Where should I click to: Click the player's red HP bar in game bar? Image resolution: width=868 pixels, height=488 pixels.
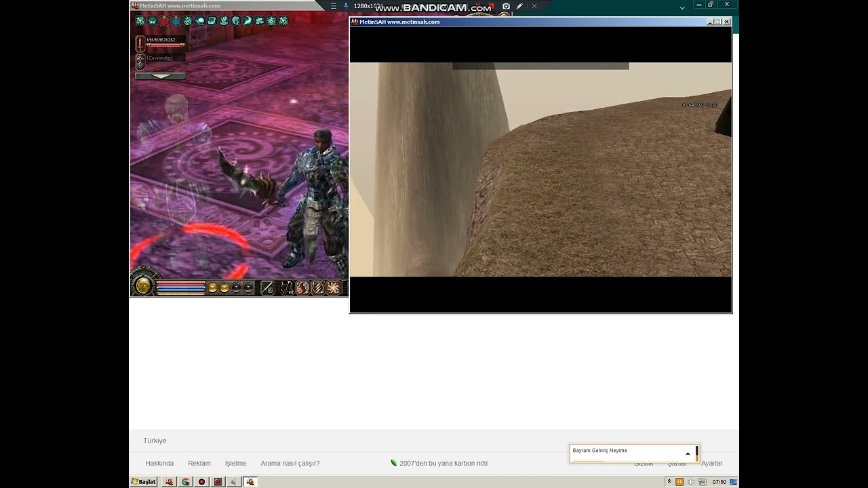[x=181, y=285]
